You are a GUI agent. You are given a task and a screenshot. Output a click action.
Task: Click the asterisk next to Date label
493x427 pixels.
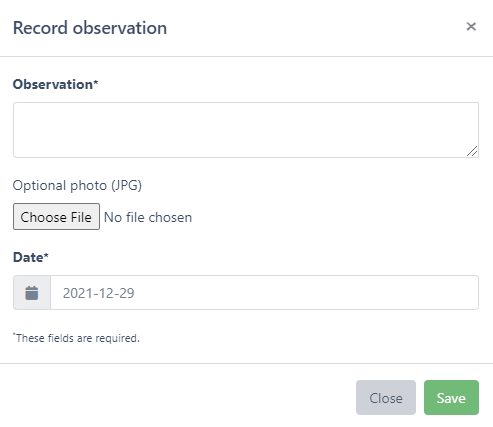46,255
